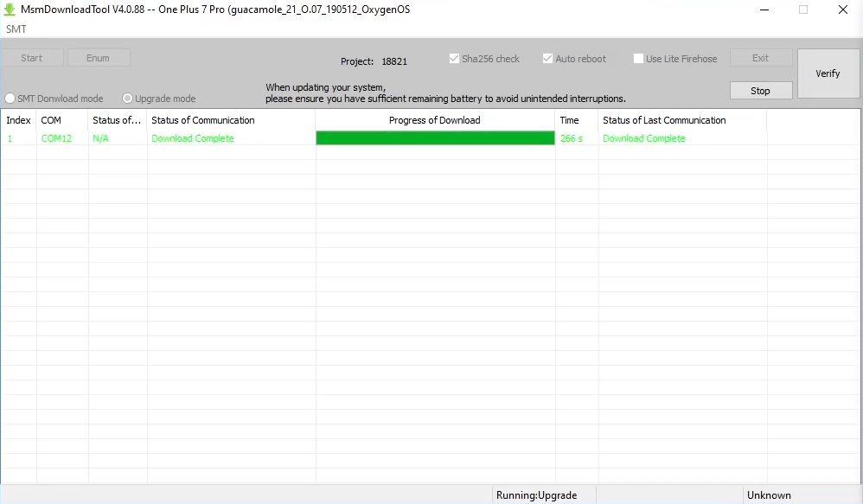Click the truncated 'Status of...' column header
This screenshot has width=863, height=504.
(x=118, y=120)
